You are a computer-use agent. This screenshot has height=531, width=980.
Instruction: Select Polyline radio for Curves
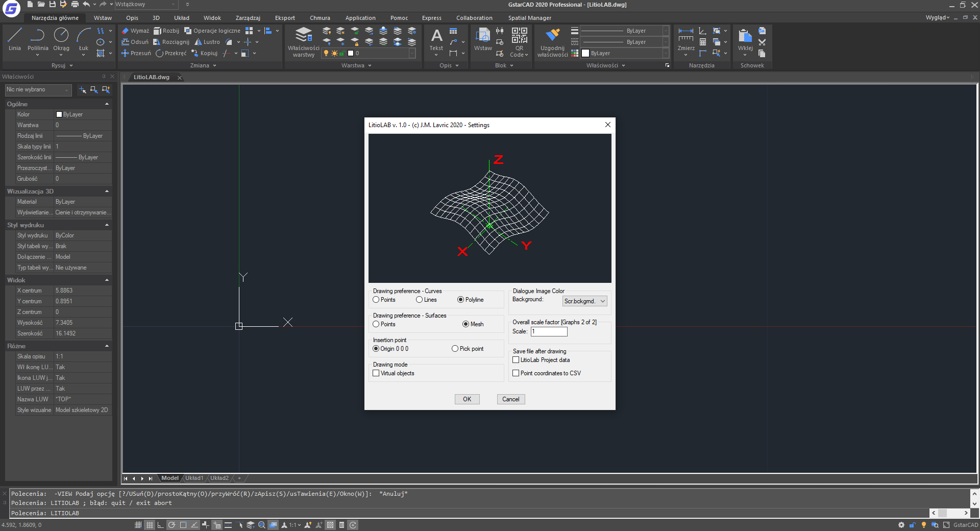471,300
